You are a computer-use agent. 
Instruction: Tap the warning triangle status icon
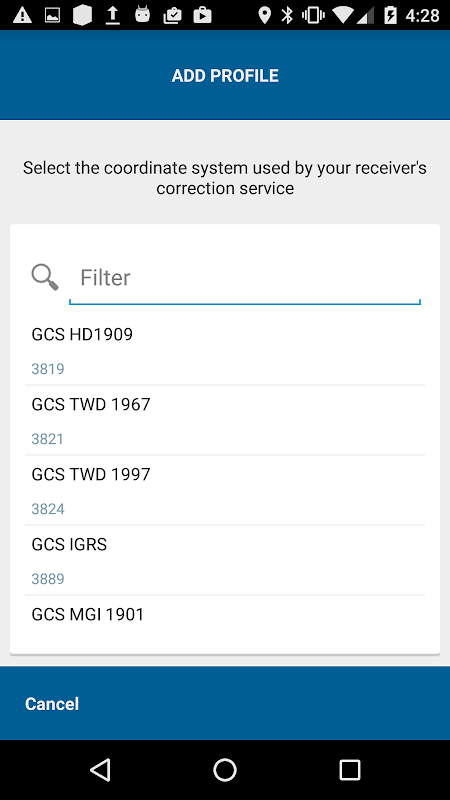coord(22,15)
